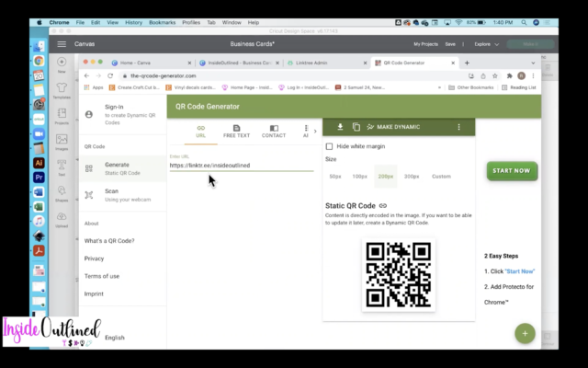Click the green START NOW button

tap(512, 171)
